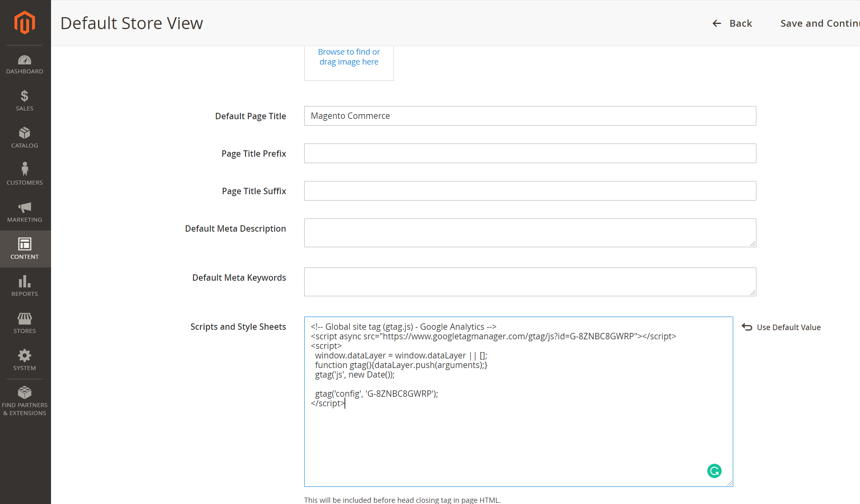Click the Default Page Title label
This screenshot has width=860, height=504.
click(x=250, y=116)
